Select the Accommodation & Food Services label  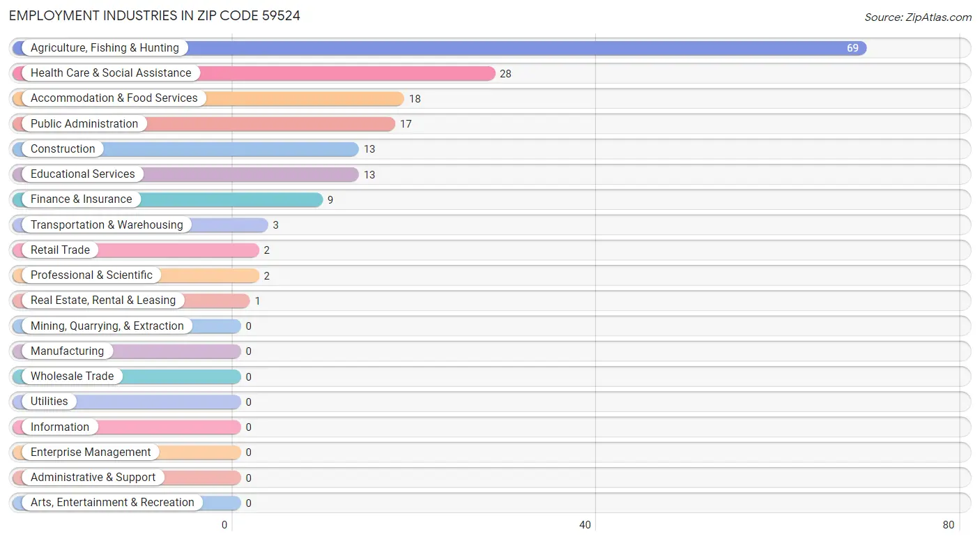click(114, 98)
